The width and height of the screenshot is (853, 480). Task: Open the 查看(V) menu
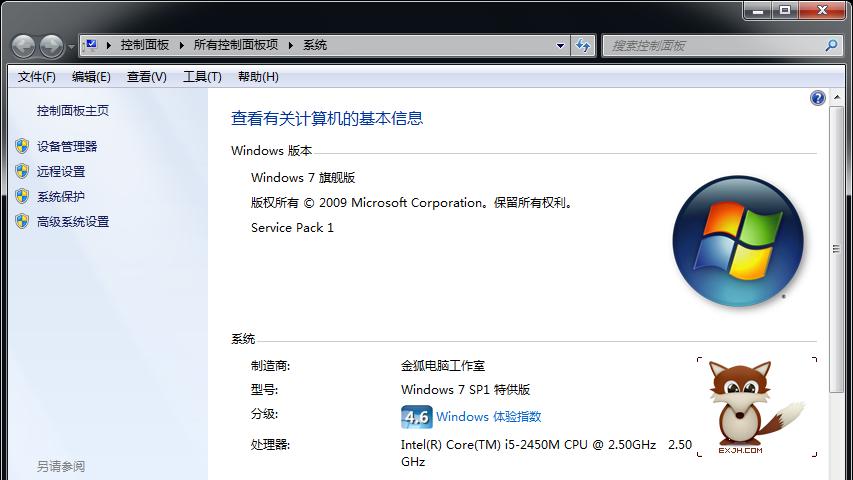(x=147, y=77)
